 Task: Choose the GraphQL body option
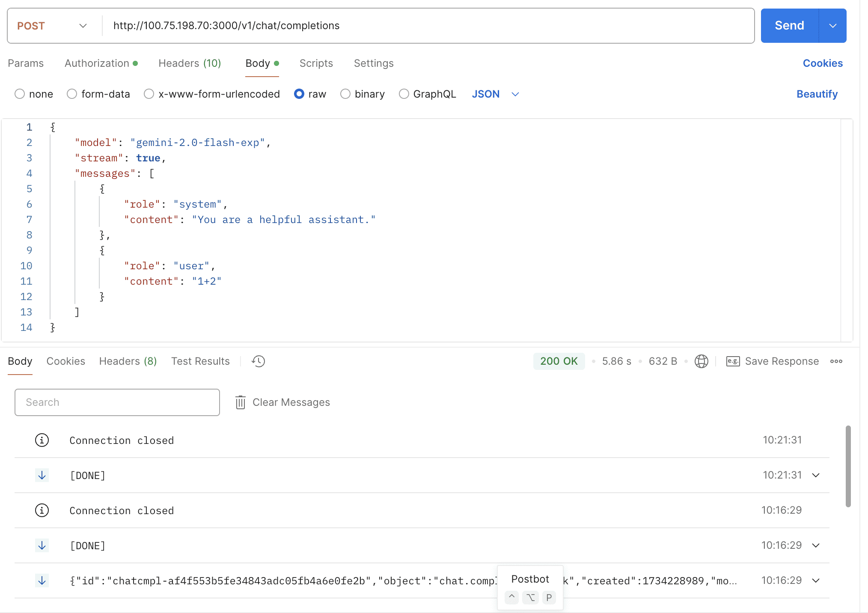(404, 94)
